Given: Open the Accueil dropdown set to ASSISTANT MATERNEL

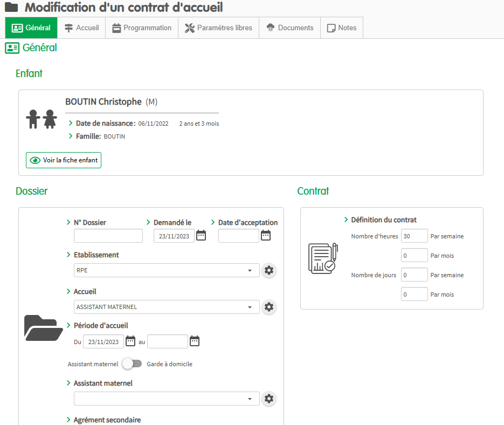Looking at the screenshot, I should click(167, 307).
